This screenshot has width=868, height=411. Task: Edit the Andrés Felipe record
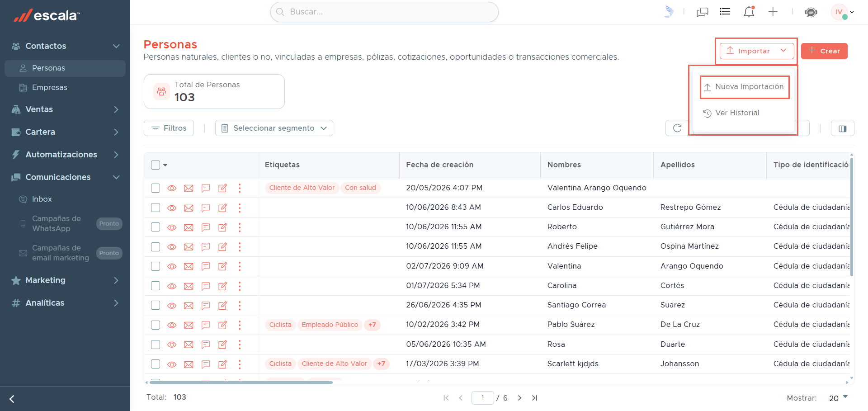point(223,247)
